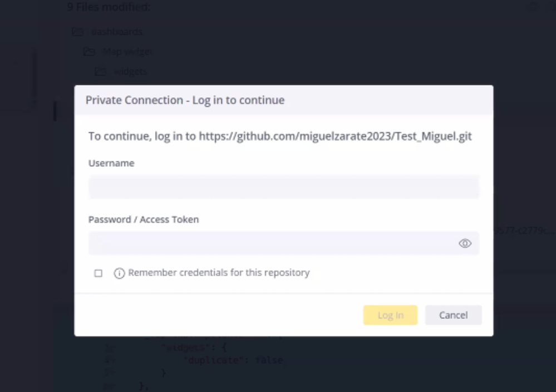Select the Map widget folder label
The width and height of the screenshot is (556, 392).
point(127,52)
